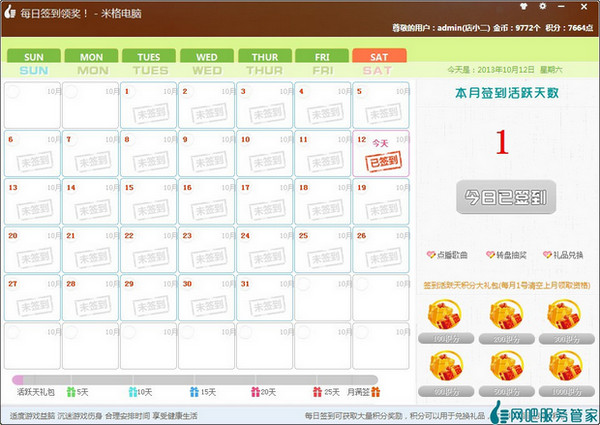This screenshot has width=600, height=425.
Task: Click the 积分:7664点 points text
Action: (x=570, y=28)
